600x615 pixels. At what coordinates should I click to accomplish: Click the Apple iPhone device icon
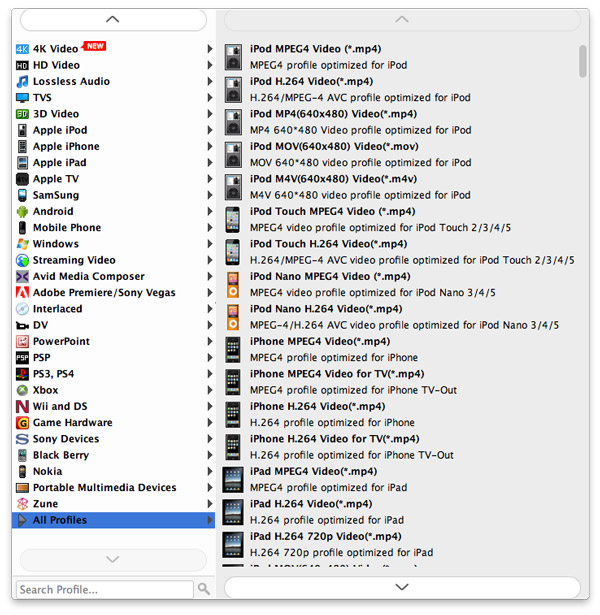click(22, 147)
